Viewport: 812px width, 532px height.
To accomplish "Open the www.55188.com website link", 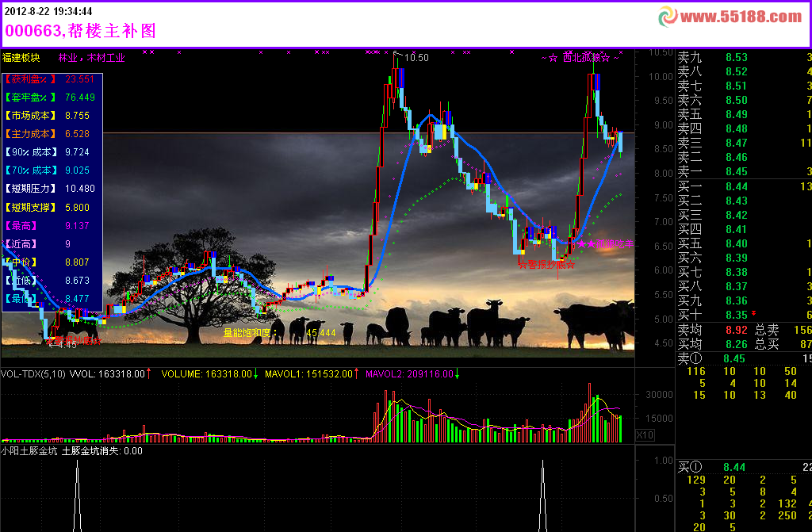I will coord(741,17).
